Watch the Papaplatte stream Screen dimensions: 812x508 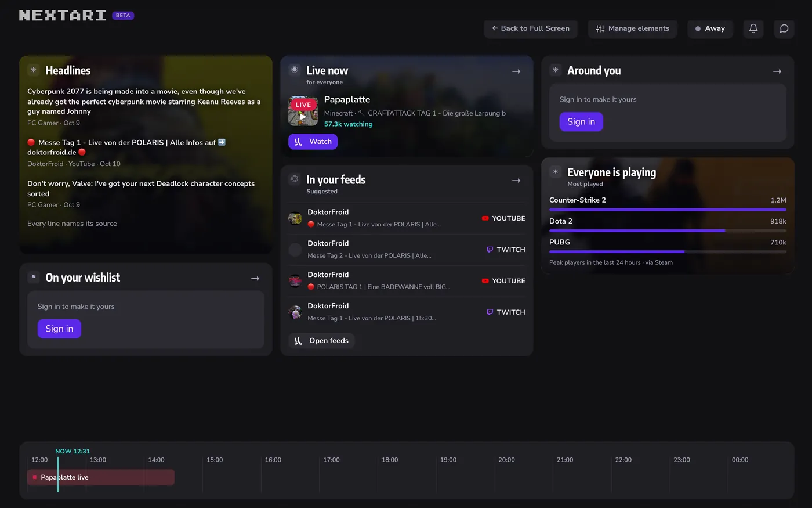313,142
